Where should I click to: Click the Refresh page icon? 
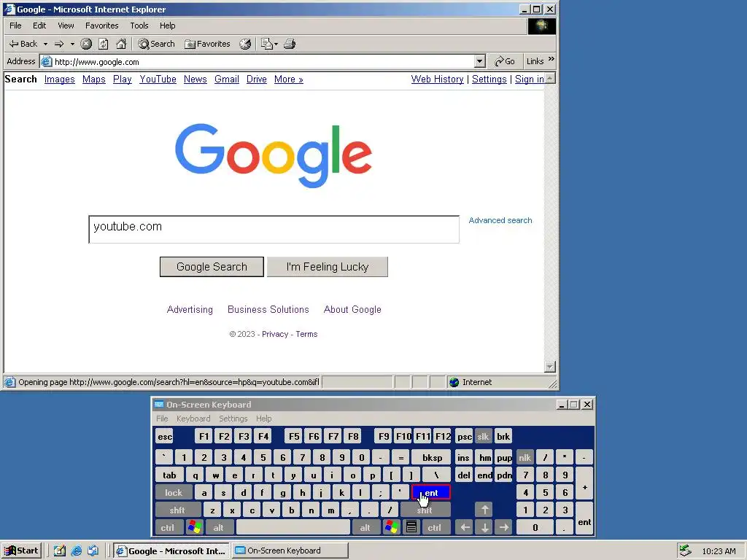coord(104,44)
